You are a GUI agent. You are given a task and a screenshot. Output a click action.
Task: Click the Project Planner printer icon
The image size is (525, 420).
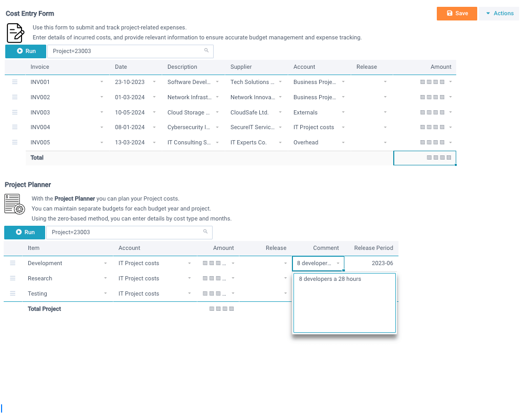pos(14,204)
